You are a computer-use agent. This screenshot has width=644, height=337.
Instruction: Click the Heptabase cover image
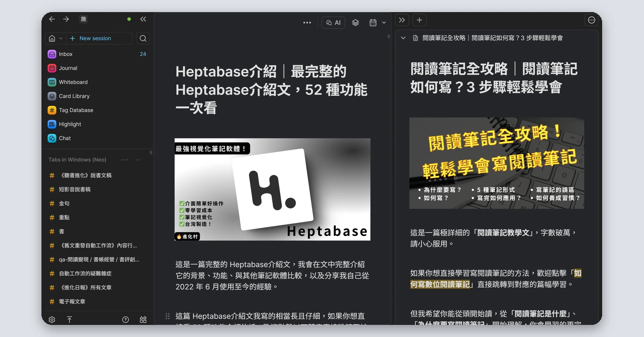[x=272, y=190]
